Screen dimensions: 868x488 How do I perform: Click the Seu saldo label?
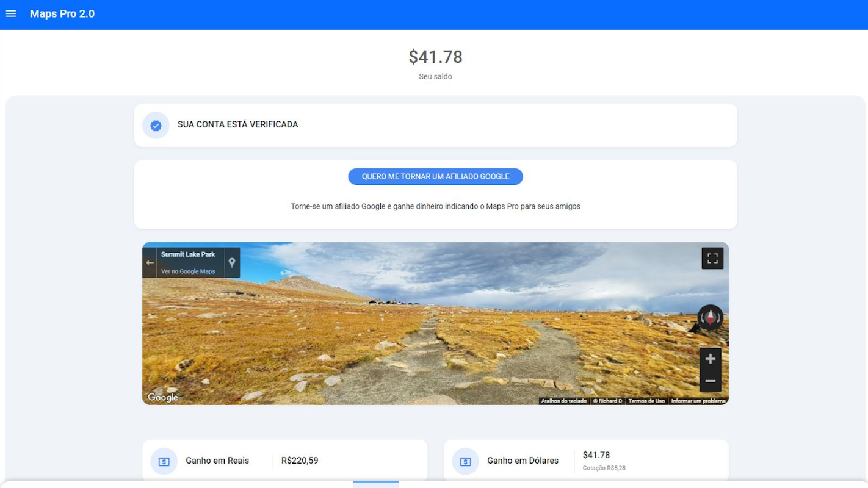pyautogui.click(x=435, y=77)
